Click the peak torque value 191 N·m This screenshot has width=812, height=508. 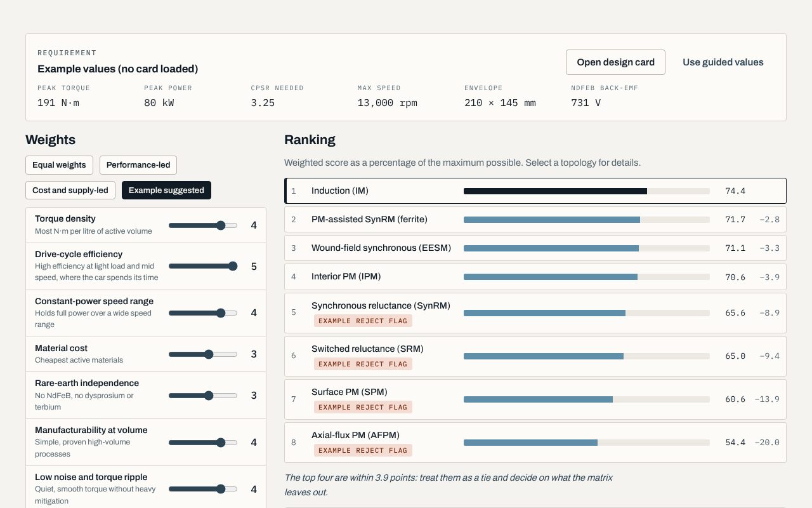58,103
